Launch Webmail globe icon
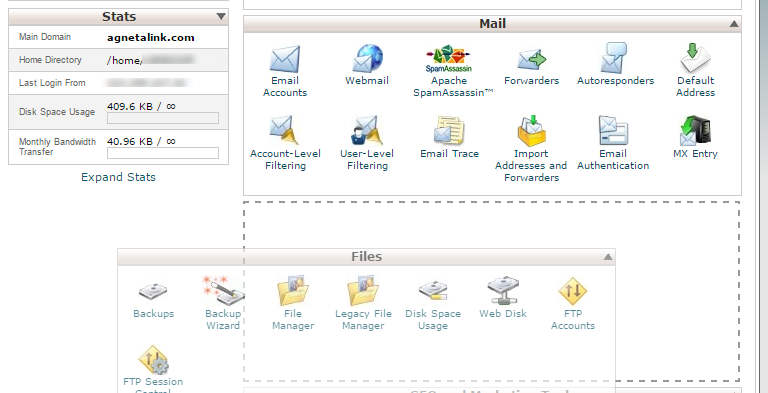The image size is (768, 393). coord(367,59)
